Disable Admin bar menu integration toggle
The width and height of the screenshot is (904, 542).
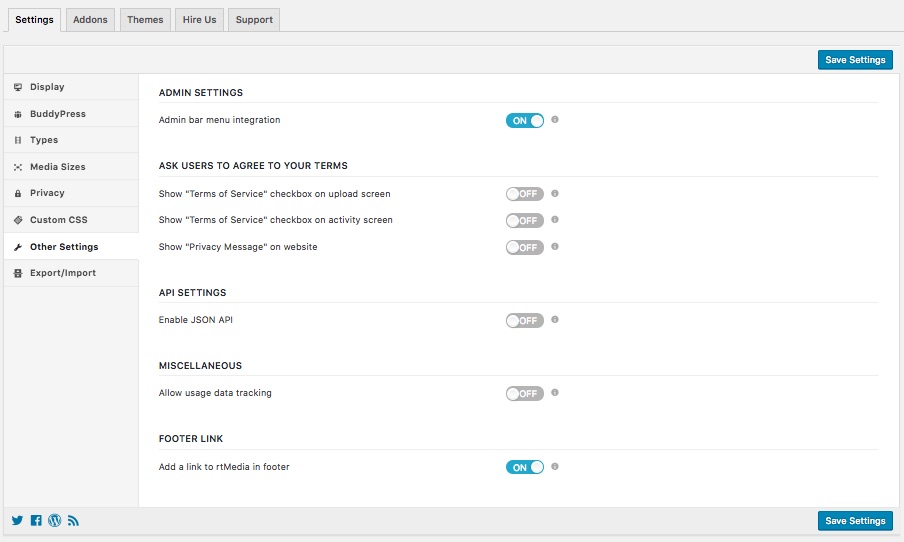[525, 121]
